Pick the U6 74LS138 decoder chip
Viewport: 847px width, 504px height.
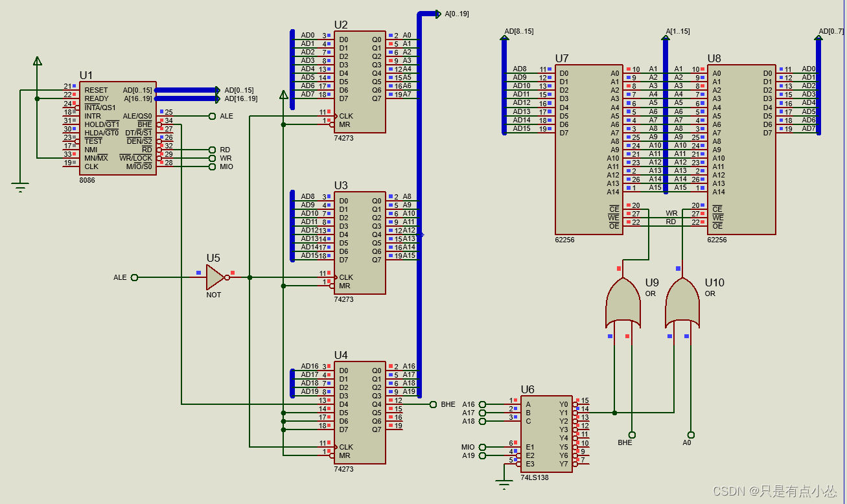coord(546,434)
